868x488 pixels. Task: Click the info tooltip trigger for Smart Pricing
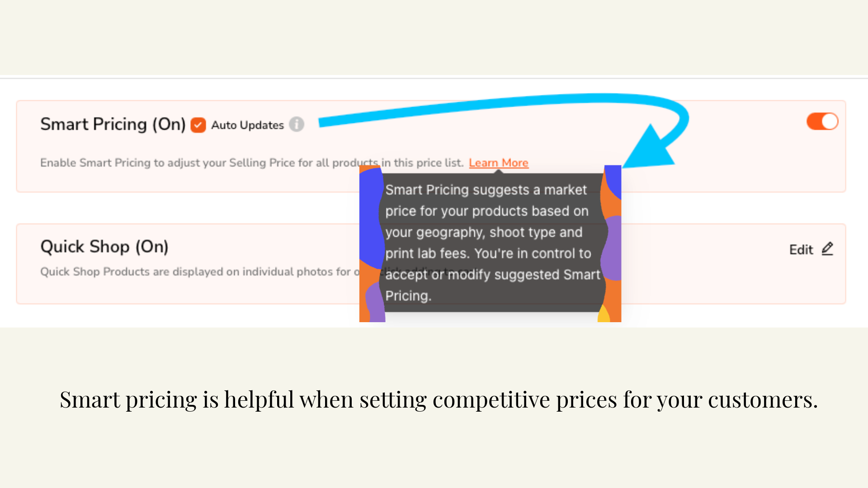pyautogui.click(x=297, y=125)
